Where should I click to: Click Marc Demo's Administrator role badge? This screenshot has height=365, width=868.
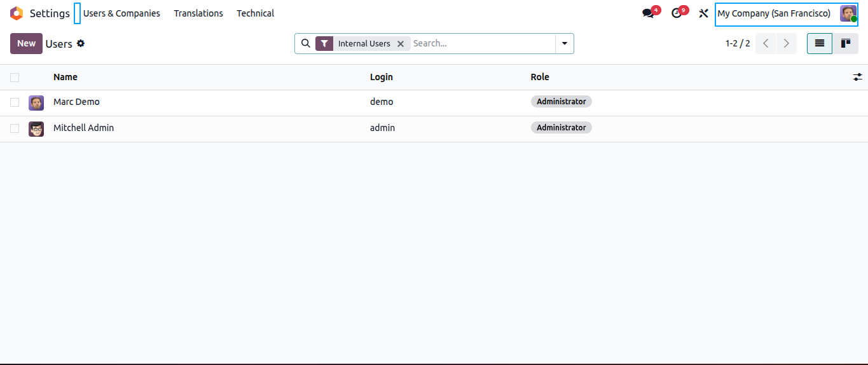[x=561, y=102]
